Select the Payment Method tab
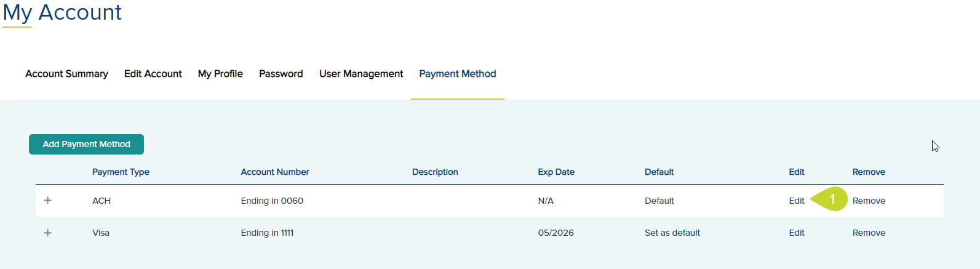980x269 pixels. (458, 74)
